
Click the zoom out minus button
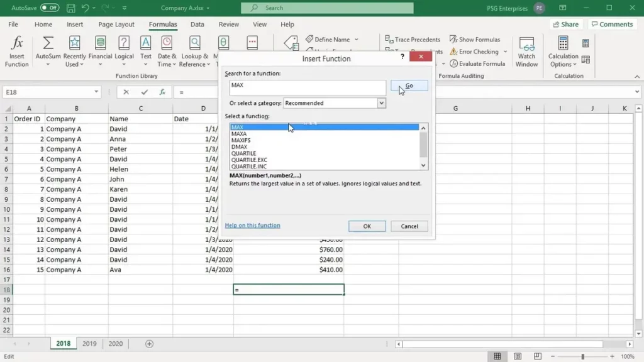tap(553, 357)
